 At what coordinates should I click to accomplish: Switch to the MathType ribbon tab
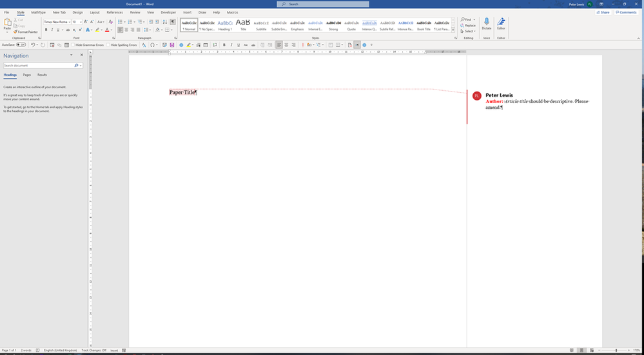[38, 12]
